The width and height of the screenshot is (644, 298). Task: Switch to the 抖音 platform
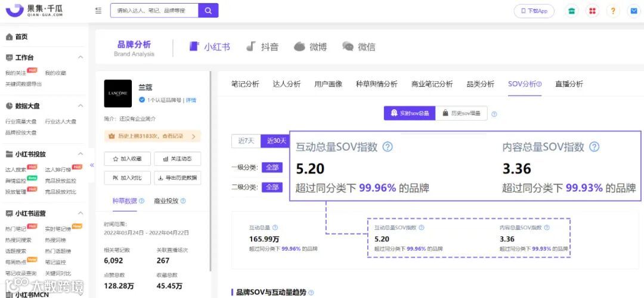tap(262, 47)
